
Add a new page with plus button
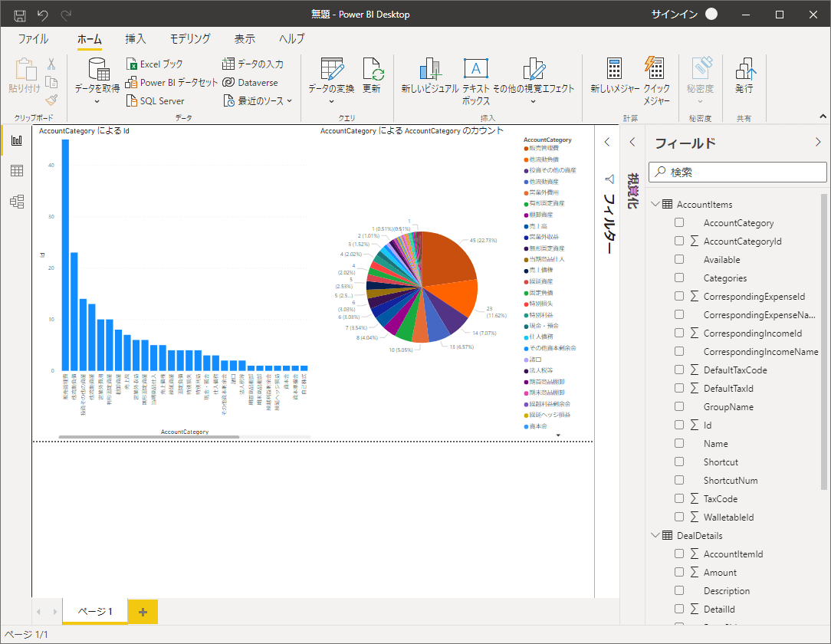tap(143, 613)
